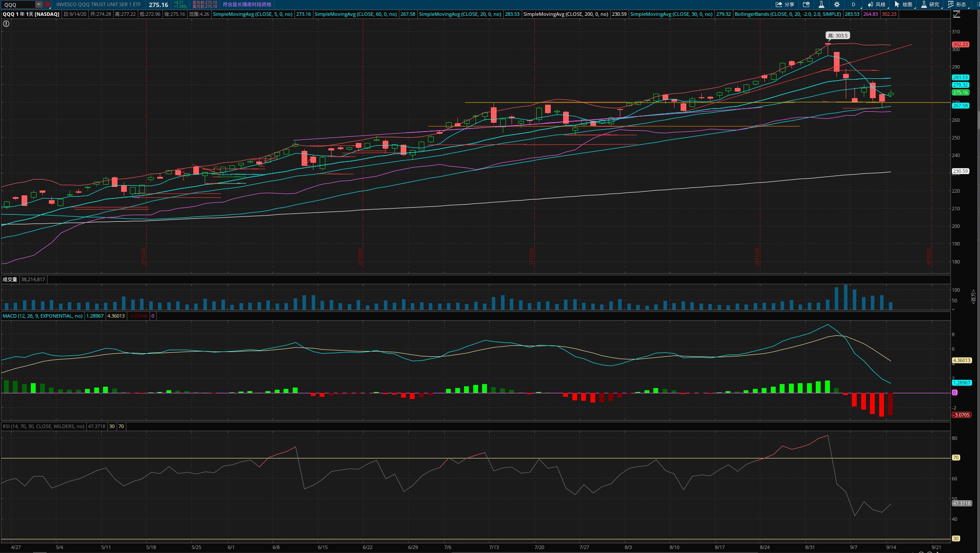Image resolution: width=980 pixels, height=553 pixels.
Task: Click the 283.53 price axis bubble
Action: click(960, 77)
